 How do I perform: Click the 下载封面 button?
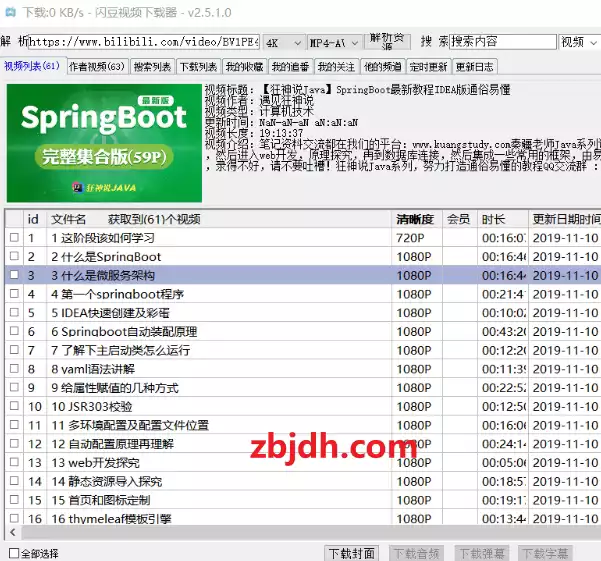click(x=351, y=553)
